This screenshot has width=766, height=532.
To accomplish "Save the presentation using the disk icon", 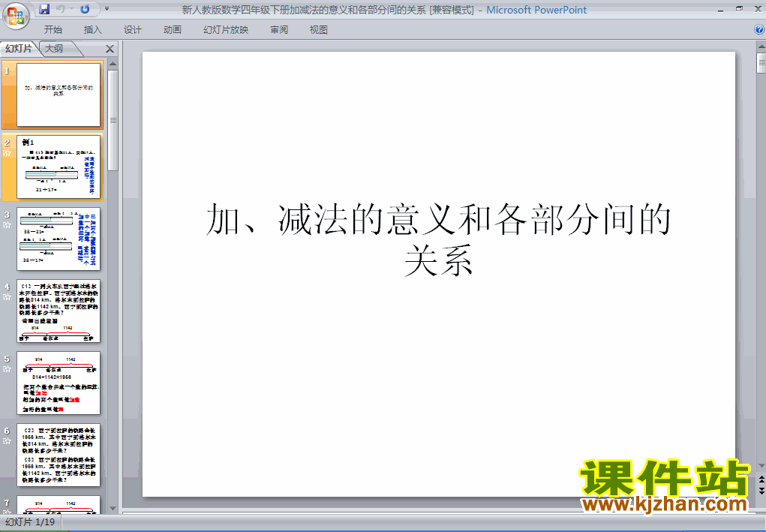I will 44,9.
